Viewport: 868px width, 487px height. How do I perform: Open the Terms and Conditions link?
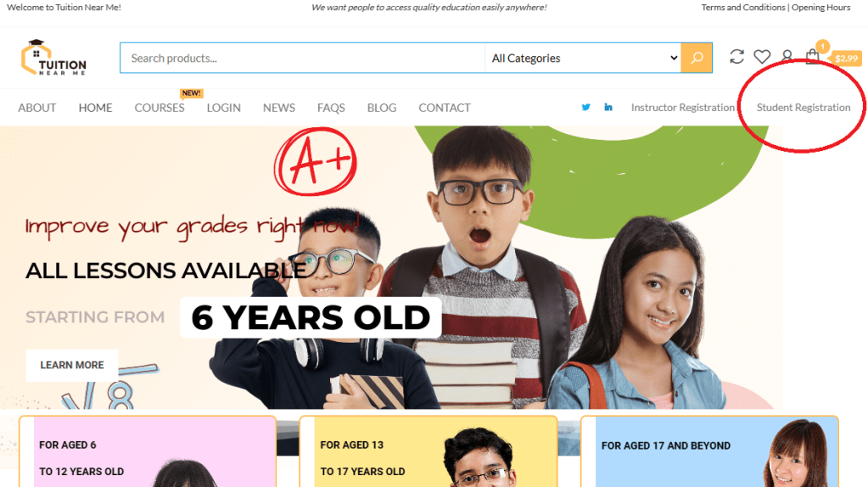coord(743,7)
